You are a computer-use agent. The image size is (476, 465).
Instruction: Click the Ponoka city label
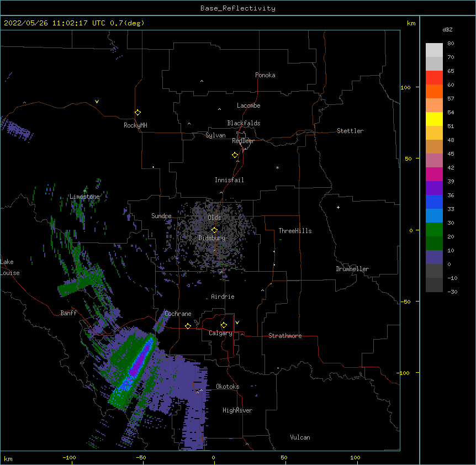265,75
